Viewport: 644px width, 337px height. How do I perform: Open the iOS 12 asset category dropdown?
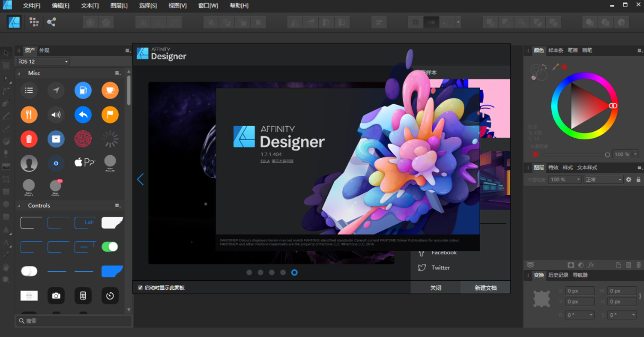tap(43, 61)
